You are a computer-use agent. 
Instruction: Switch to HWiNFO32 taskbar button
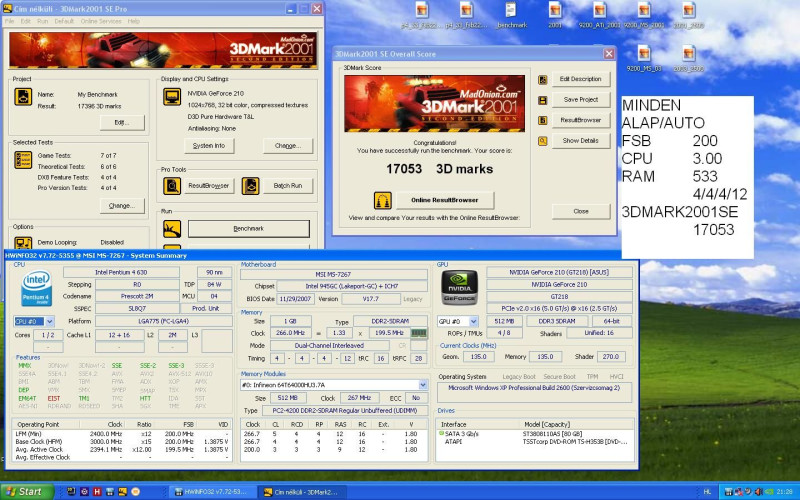[211, 492]
